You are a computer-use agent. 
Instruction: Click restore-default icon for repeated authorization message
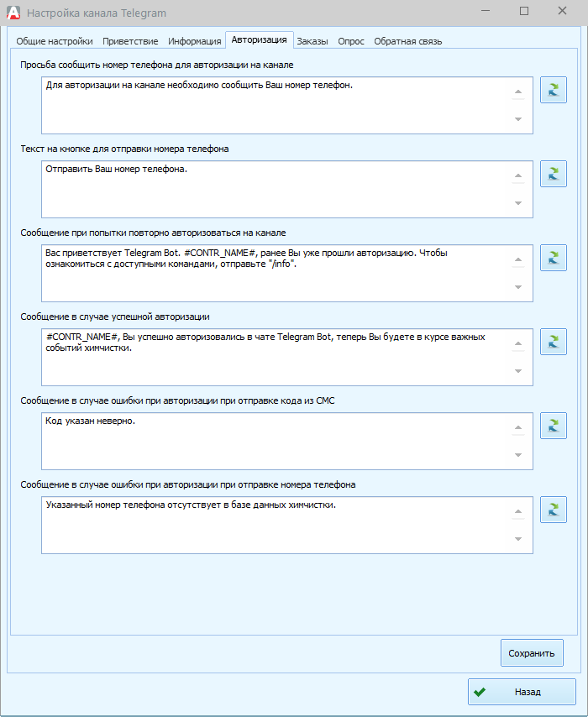pos(554,258)
